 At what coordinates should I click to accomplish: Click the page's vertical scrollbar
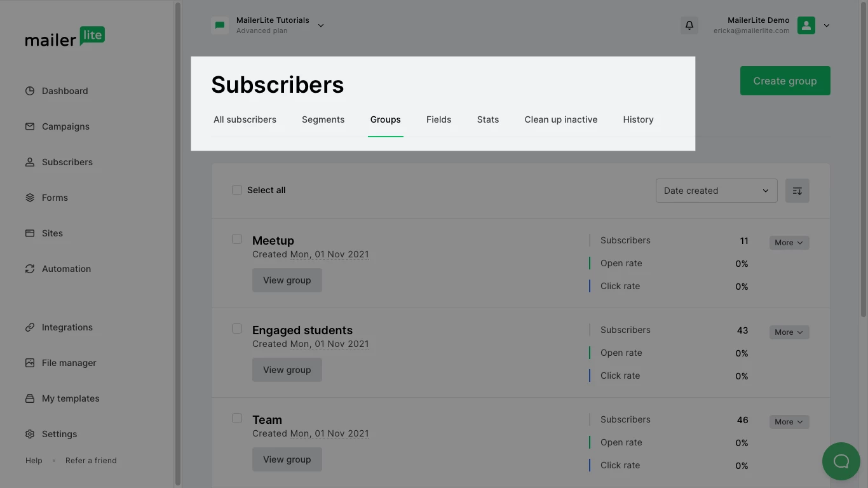pos(862,159)
